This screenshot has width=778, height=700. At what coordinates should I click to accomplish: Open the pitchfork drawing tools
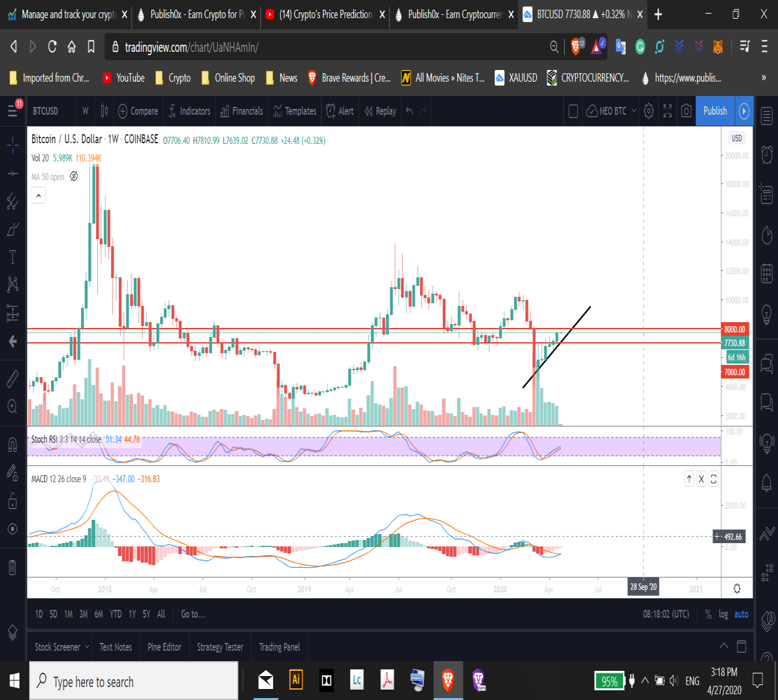coord(12,202)
